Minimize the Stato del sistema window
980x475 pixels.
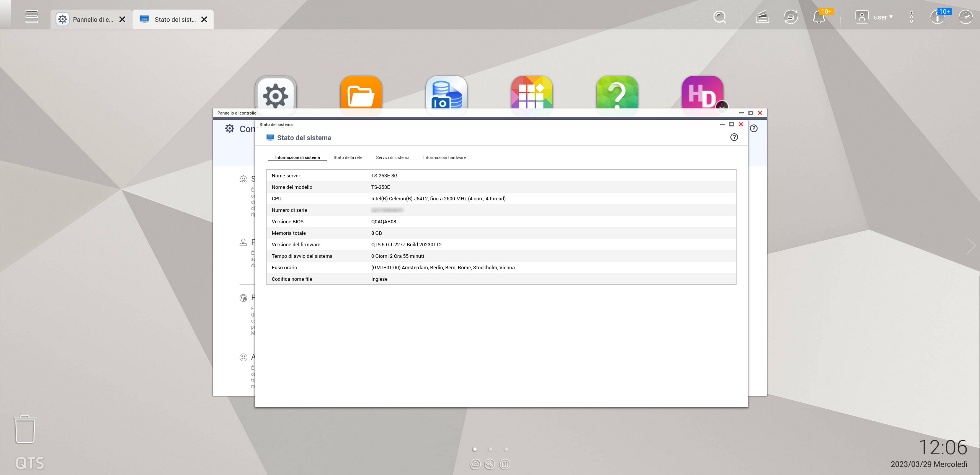[722, 124]
